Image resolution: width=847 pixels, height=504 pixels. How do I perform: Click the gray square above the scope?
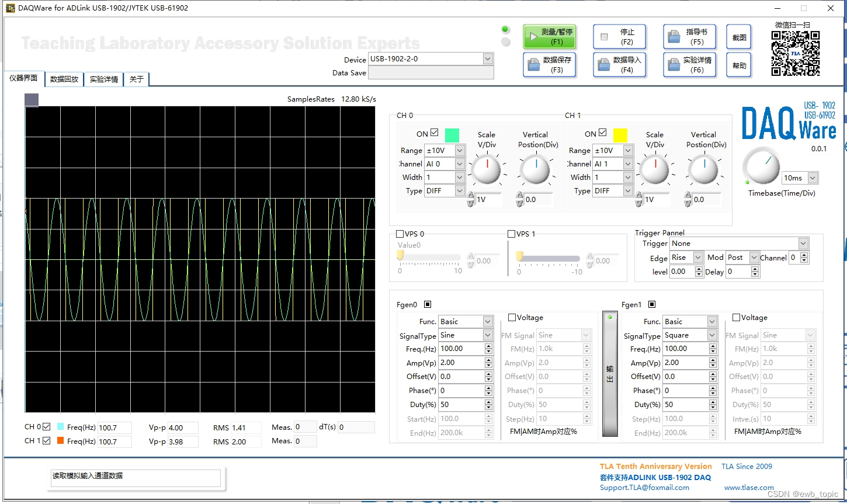[x=32, y=100]
